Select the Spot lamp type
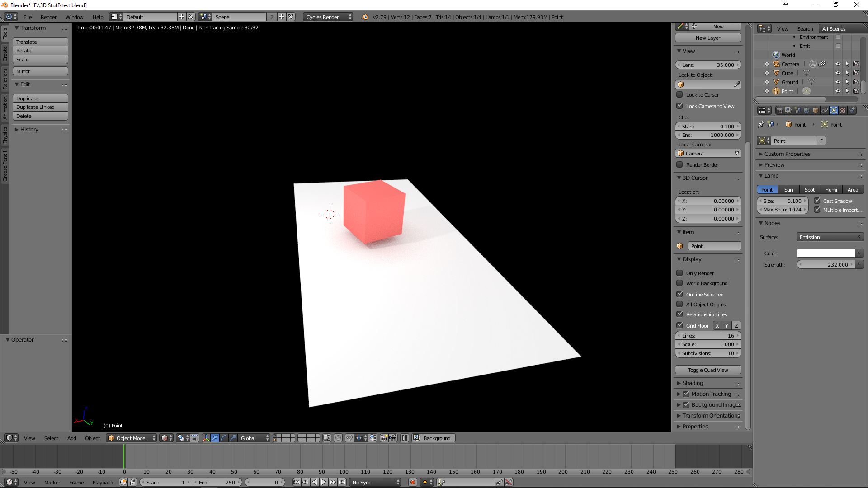868x488 pixels. (809, 189)
